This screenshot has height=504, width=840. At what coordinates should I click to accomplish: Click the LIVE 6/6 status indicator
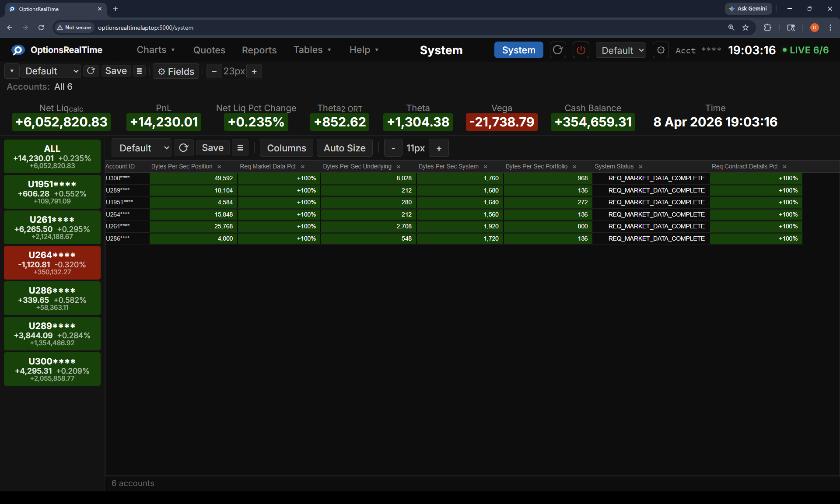point(805,50)
